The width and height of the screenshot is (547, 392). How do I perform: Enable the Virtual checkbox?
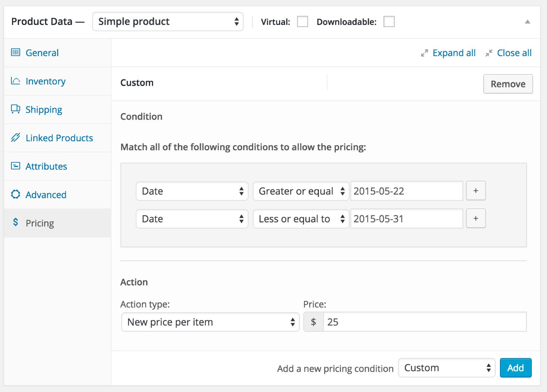point(302,22)
